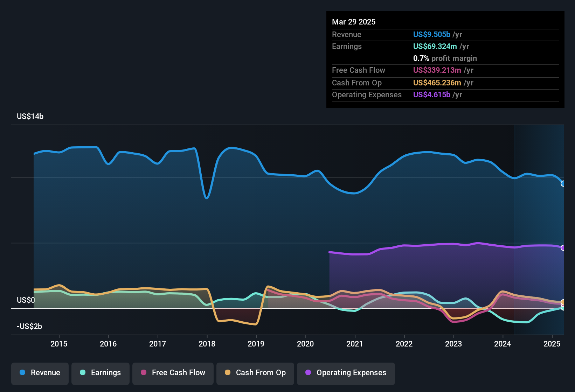The width and height of the screenshot is (575, 392).
Task: Click the -US$2b y-axis label
Action: [29, 327]
